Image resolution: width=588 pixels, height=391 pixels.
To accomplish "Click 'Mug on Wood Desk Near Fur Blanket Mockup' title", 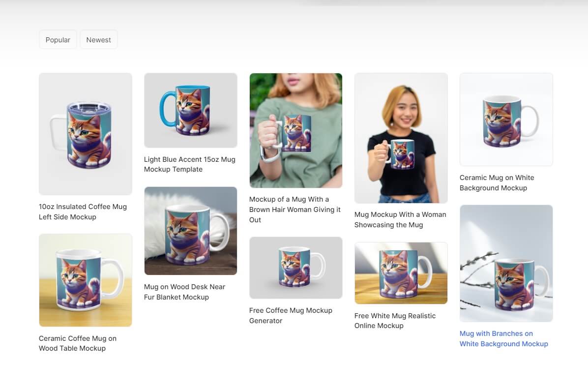I will [184, 292].
